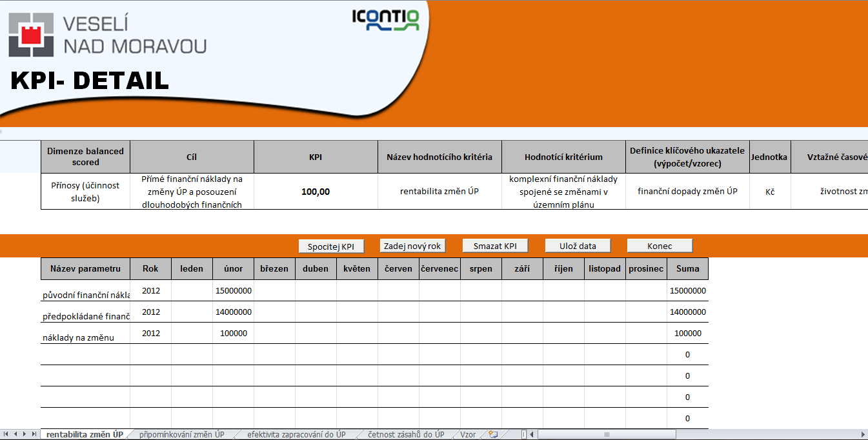The width and height of the screenshot is (868, 440).
Task: Click the Veselí nad Moravou logo
Action: 107,35
